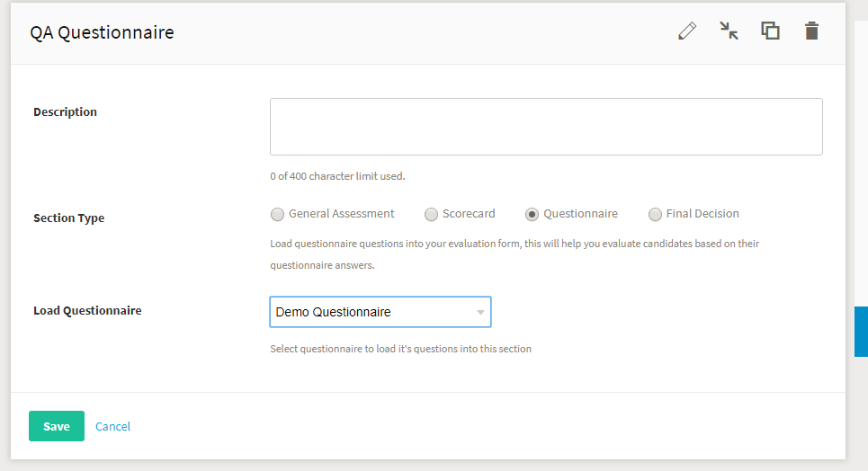Image resolution: width=868 pixels, height=471 pixels.
Task: Click the Cancel link
Action: (x=113, y=426)
